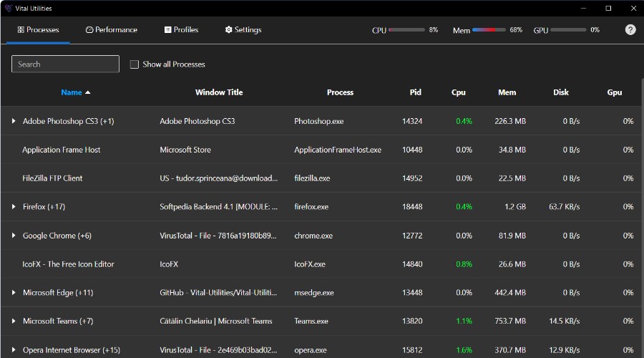Expand the Adobe Photoshop CS3 process group

[x=14, y=121]
